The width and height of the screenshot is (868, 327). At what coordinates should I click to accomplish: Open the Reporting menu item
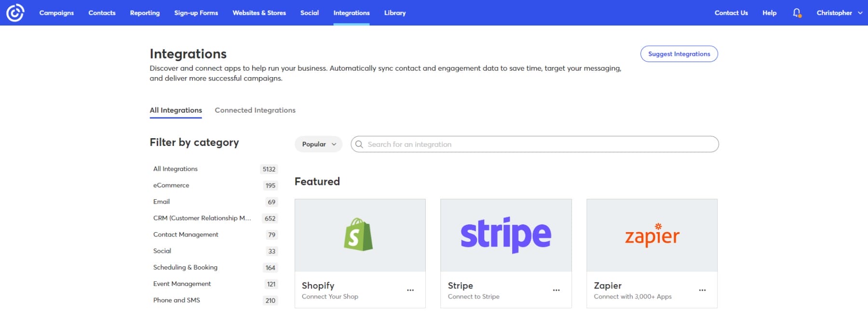click(x=145, y=13)
